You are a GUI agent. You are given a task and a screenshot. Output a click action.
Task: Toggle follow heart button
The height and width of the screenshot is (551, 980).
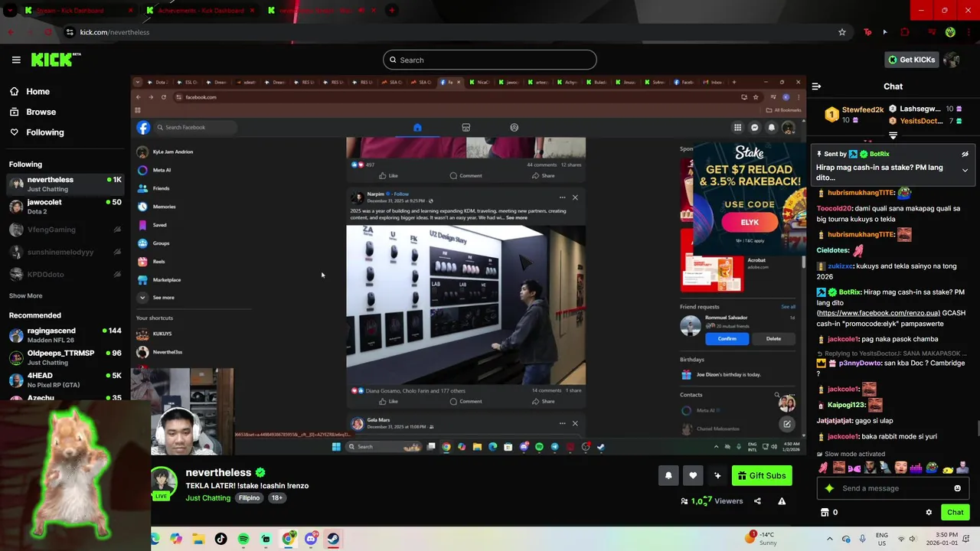click(x=693, y=475)
